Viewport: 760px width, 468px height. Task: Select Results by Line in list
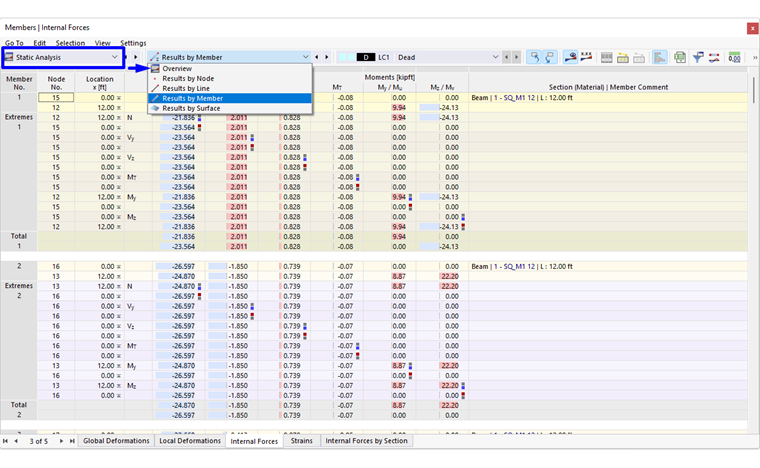click(x=230, y=88)
